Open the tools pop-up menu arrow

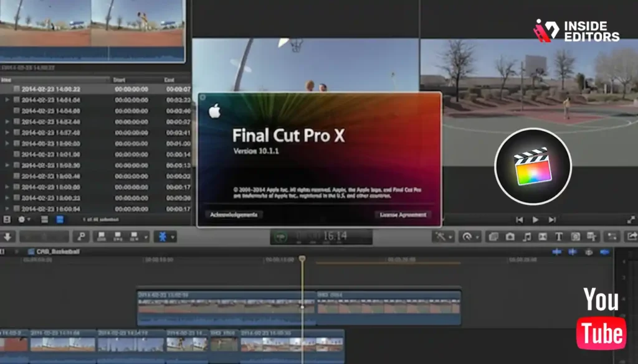tap(173, 237)
